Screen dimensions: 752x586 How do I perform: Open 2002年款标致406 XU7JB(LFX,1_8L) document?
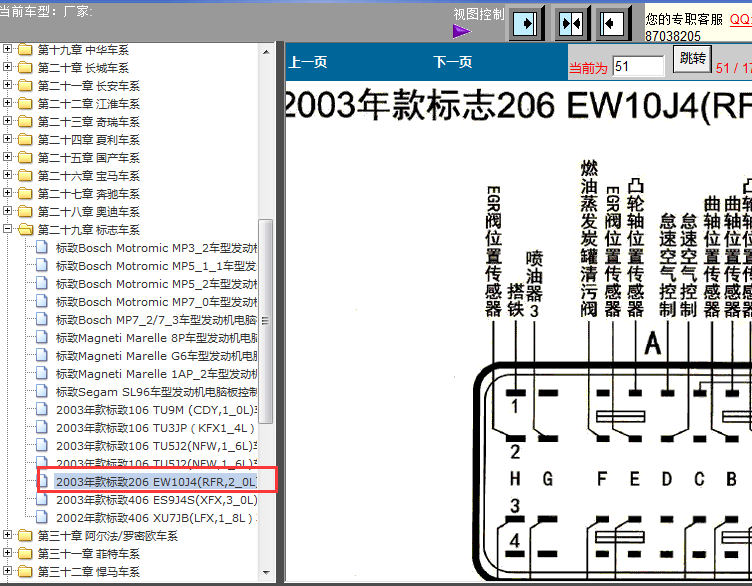pyautogui.click(x=156, y=518)
